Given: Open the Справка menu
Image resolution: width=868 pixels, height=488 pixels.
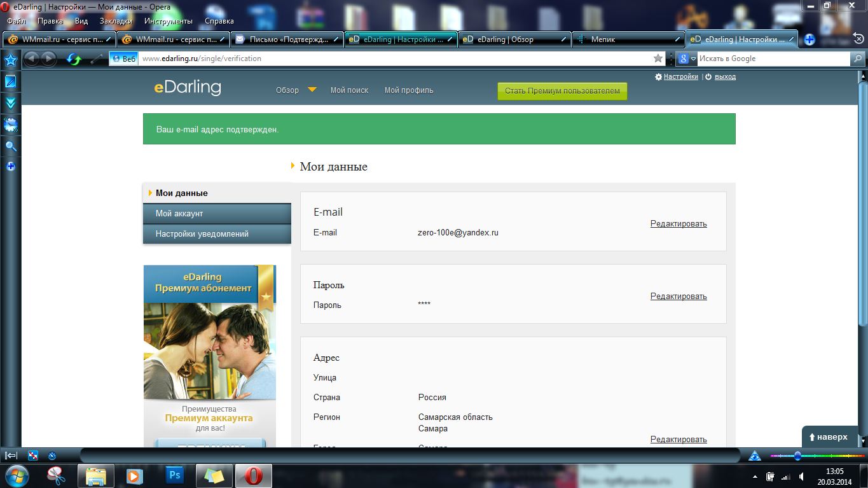Looking at the screenshot, I should 219,21.
